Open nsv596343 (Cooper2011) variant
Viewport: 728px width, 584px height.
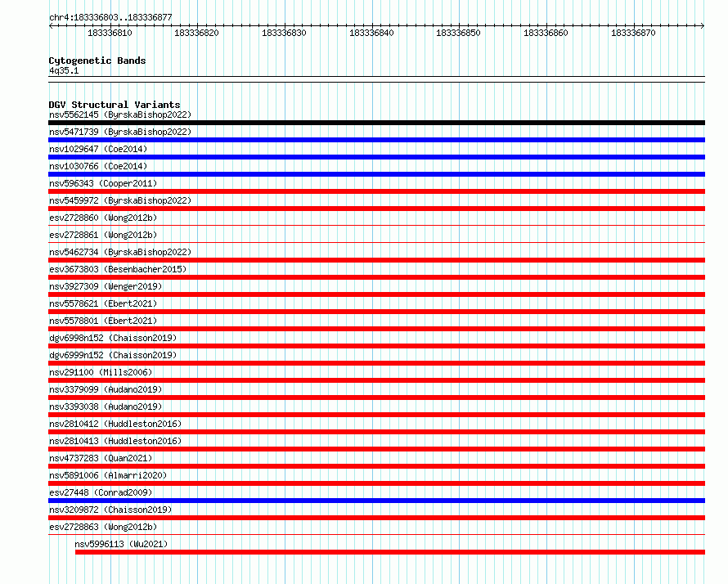(x=103, y=183)
